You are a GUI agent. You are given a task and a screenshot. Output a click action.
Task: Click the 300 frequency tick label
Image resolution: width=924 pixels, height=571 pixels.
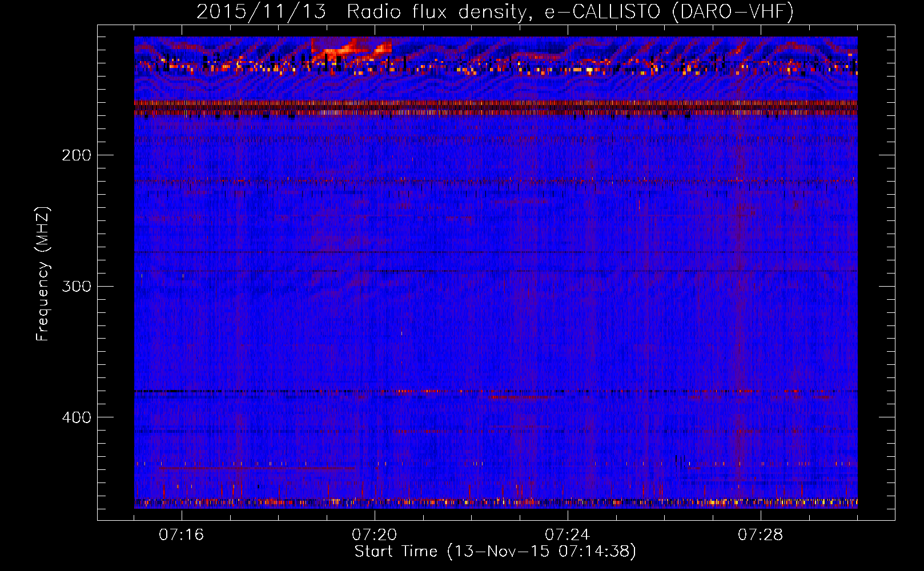coord(77,286)
